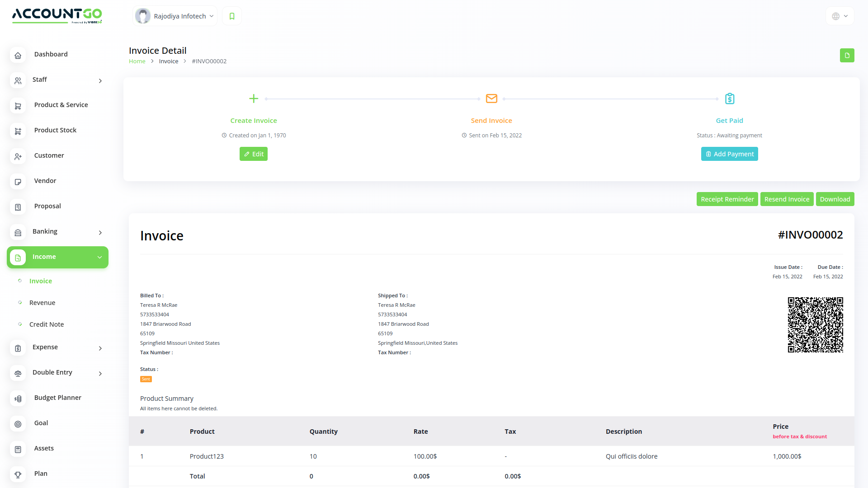Screen dimensions: 868x488
Task: Click the Add Payment button
Action: click(729, 154)
